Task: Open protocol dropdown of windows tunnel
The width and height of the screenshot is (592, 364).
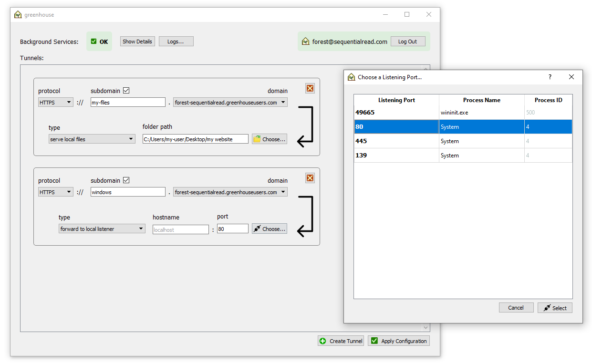Action: 55,192
